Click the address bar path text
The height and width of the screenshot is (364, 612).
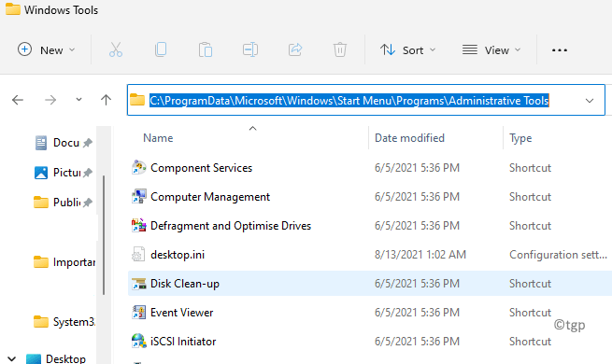(x=349, y=101)
